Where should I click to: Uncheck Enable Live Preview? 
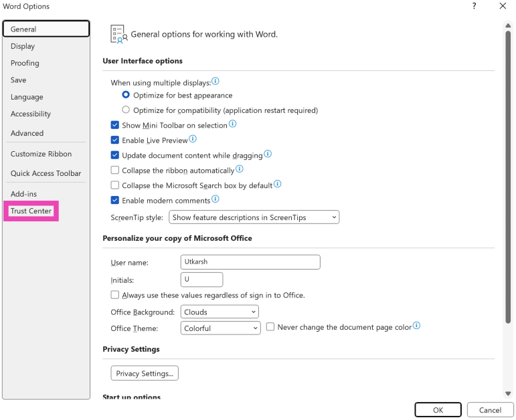coord(115,140)
